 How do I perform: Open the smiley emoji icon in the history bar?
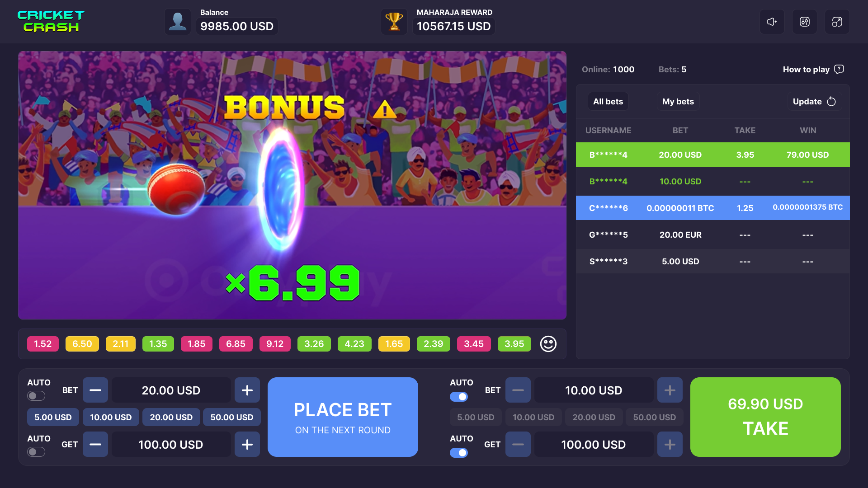[x=548, y=344]
